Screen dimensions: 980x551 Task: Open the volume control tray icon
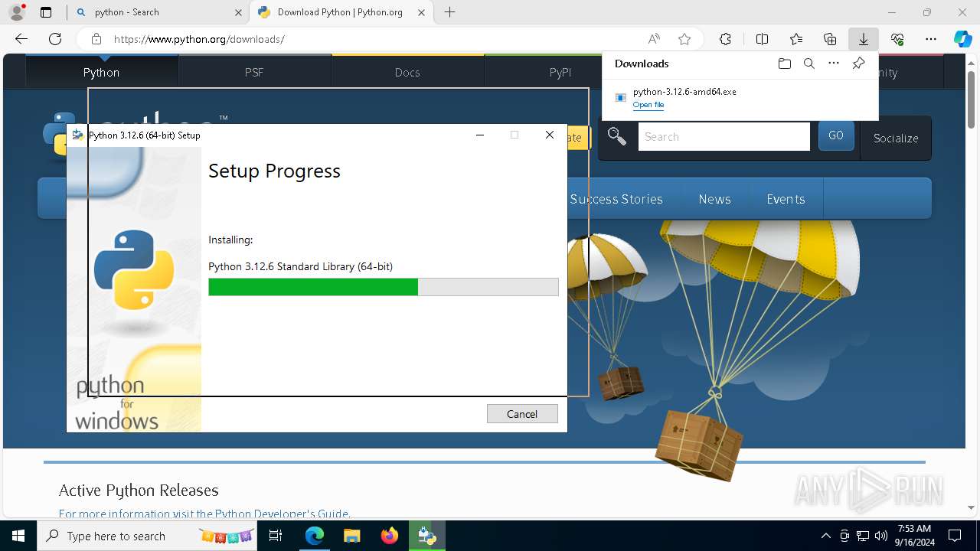coord(880,536)
